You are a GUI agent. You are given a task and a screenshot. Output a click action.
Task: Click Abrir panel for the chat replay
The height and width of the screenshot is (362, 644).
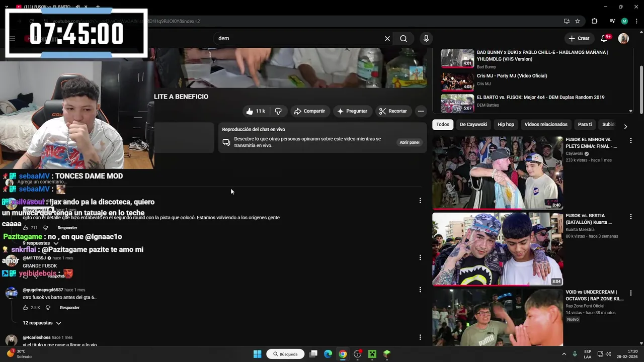click(410, 142)
